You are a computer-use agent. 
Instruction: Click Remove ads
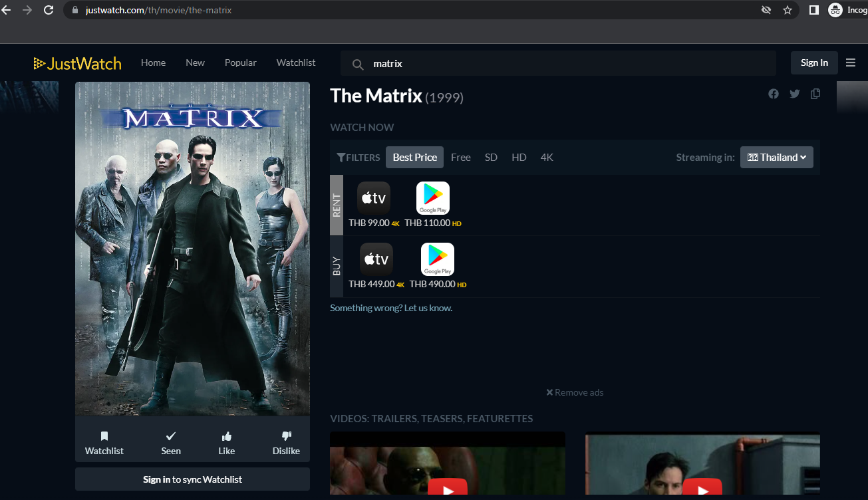(575, 392)
